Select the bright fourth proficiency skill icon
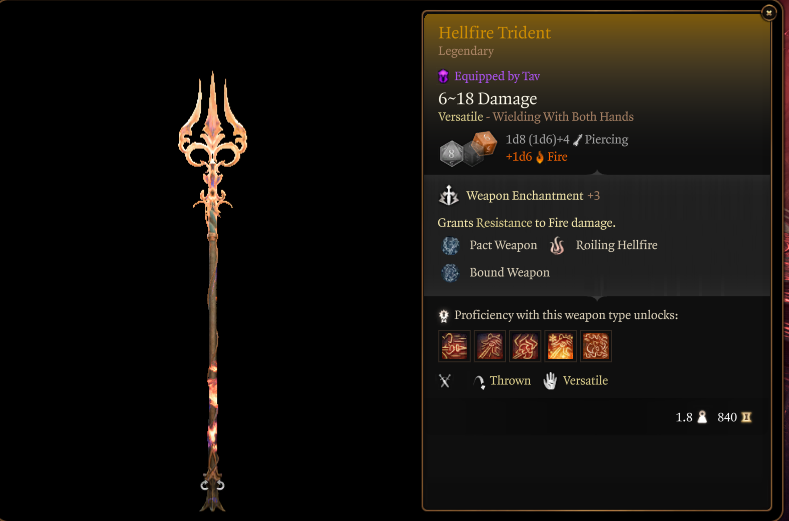This screenshot has width=789, height=521. pos(560,346)
